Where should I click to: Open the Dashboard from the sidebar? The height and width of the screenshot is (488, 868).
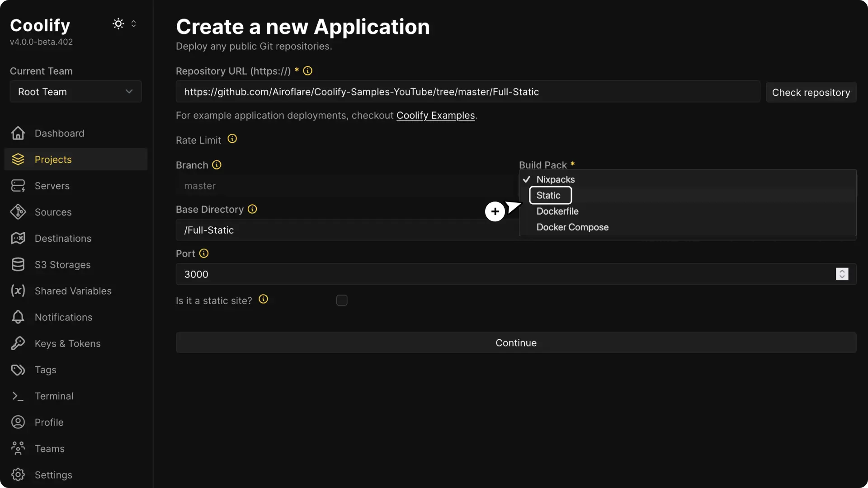(59, 133)
